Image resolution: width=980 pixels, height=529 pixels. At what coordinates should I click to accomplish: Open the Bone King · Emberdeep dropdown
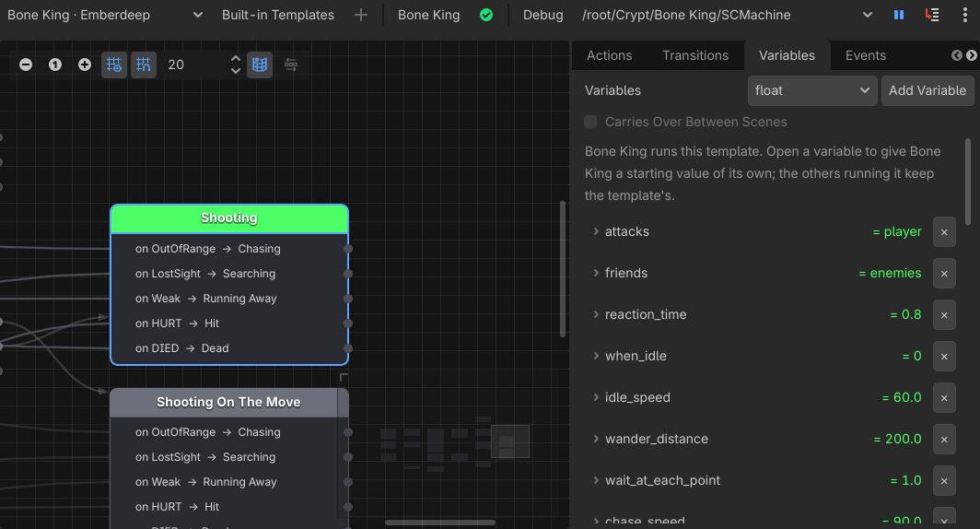tap(105, 15)
